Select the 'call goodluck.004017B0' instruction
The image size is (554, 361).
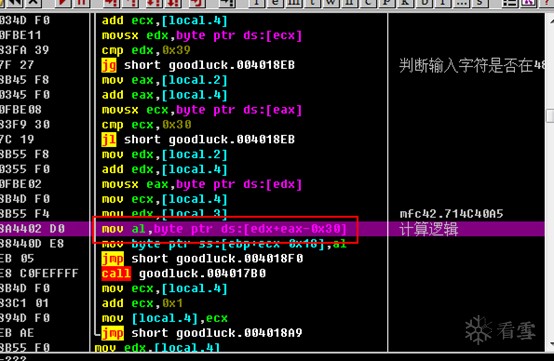[183, 273]
